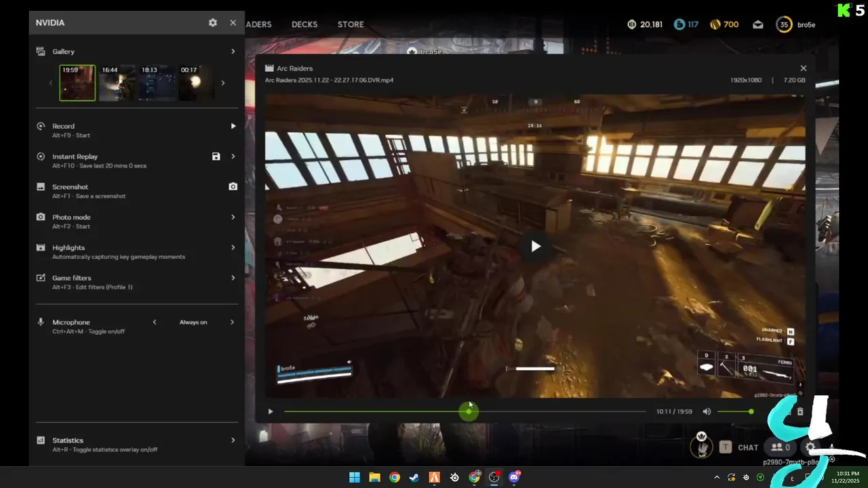
Task: Select next Microphone mode arrow
Action: pyautogui.click(x=232, y=322)
